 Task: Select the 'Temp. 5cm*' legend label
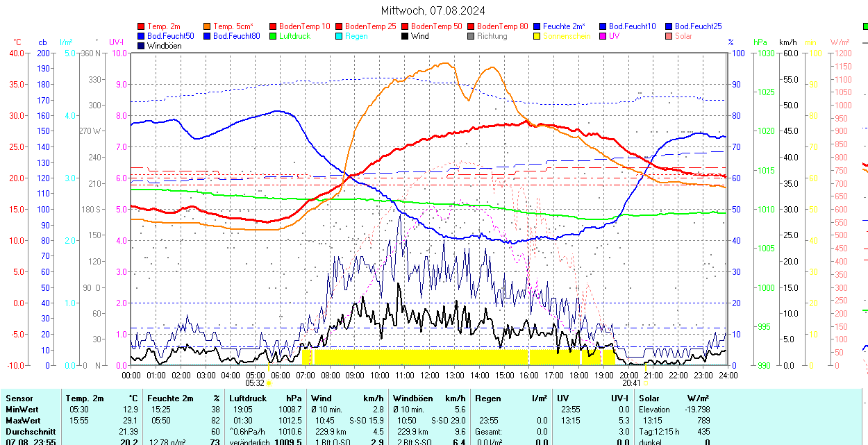coord(233,26)
